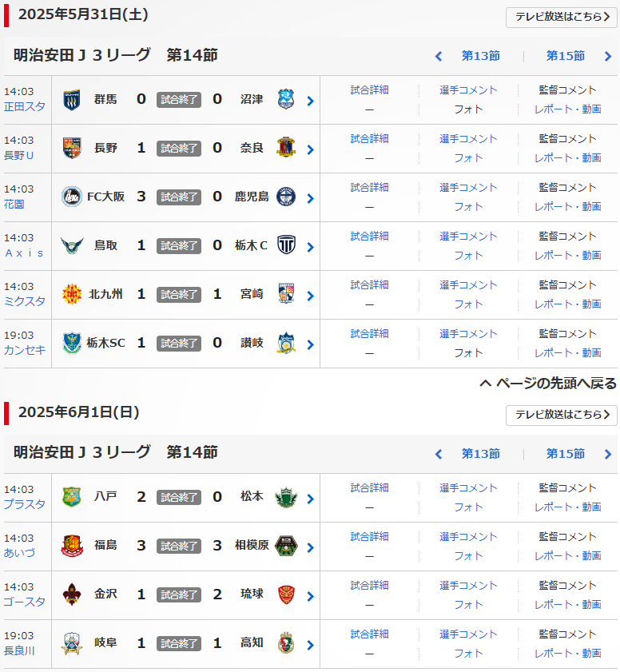
Task: Open match arrow for Gunma vs Numazu
Action: [x=310, y=101]
